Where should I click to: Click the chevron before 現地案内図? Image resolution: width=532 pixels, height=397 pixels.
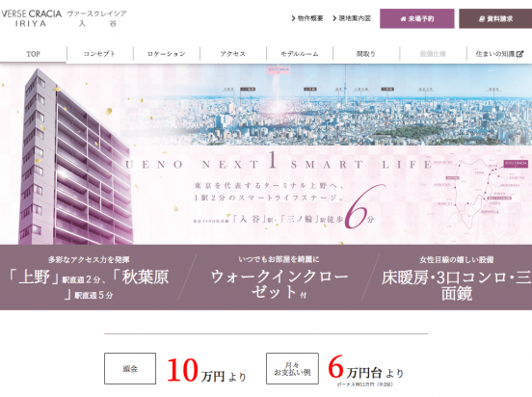[x=334, y=18]
